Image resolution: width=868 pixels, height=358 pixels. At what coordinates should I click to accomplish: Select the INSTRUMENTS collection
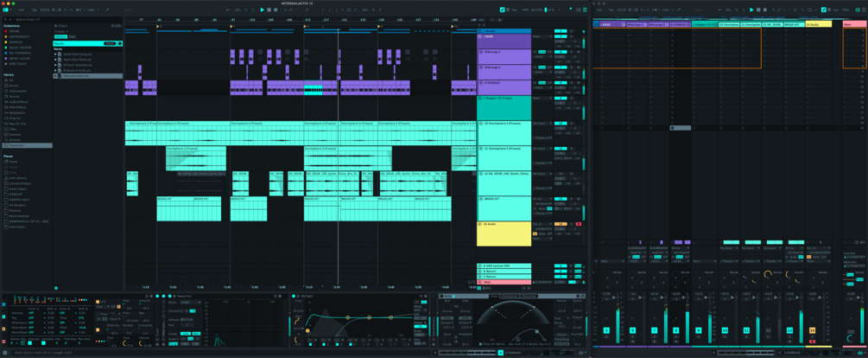(18, 36)
